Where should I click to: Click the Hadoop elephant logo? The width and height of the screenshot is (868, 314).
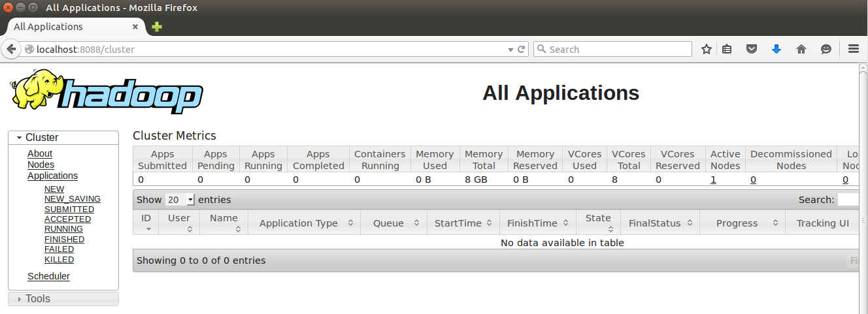(x=107, y=93)
